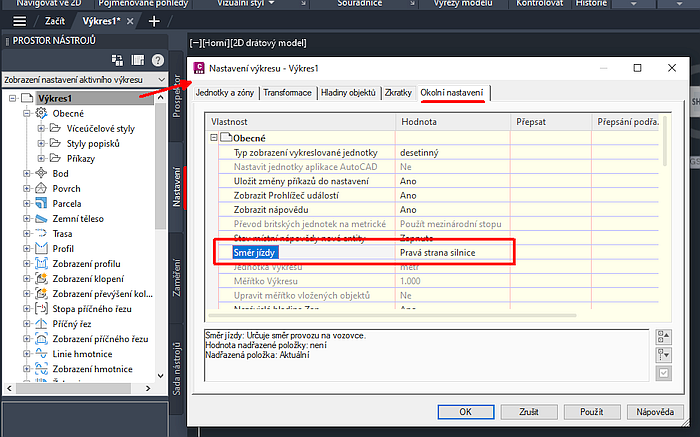The image size is (700, 437).
Task: Click the Profil icon in settings tree
Action: tap(40, 248)
